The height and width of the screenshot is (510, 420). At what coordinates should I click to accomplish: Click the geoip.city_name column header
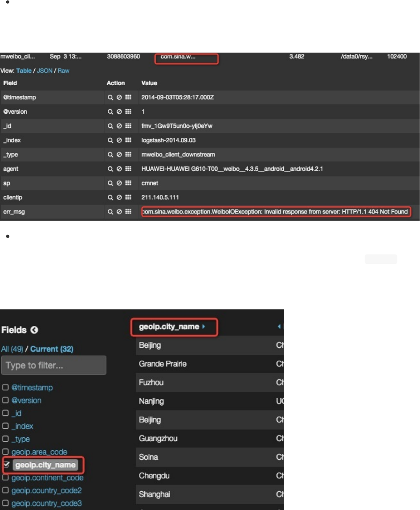click(x=169, y=327)
